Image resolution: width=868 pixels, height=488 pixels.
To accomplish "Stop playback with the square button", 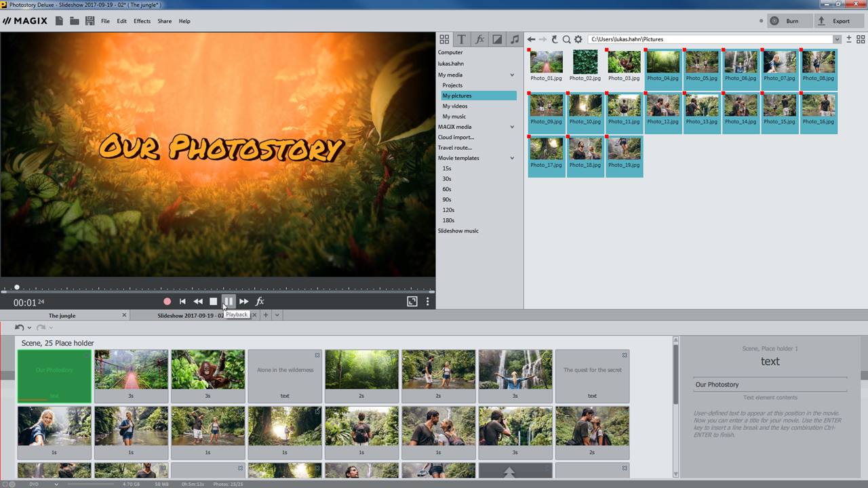I will [213, 302].
